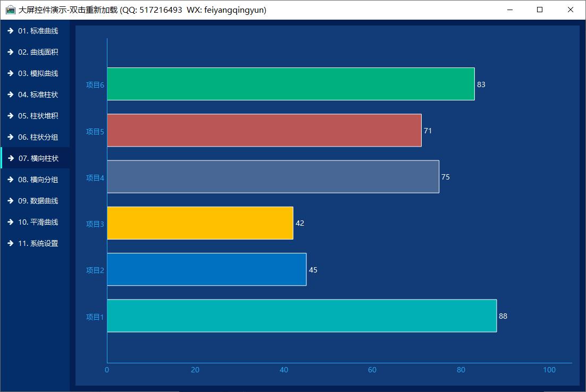Open the 04. 标准柱状 chart page

[37, 95]
